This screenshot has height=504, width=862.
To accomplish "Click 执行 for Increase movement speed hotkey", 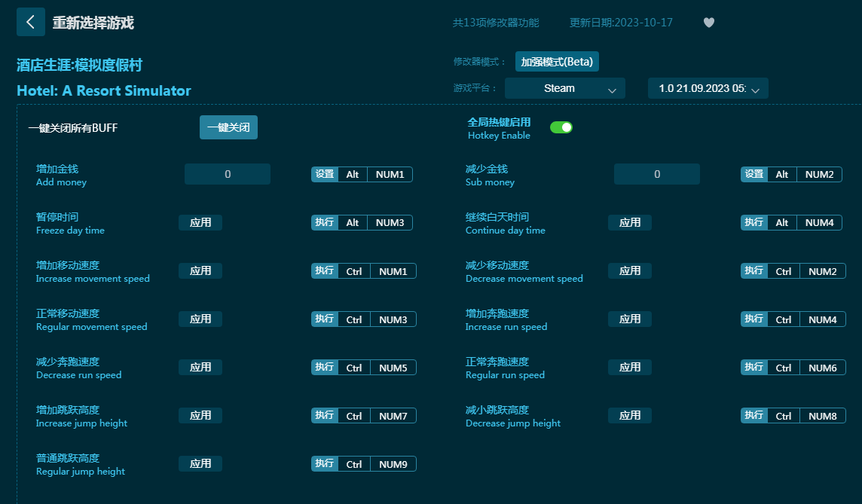I will (324, 271).
